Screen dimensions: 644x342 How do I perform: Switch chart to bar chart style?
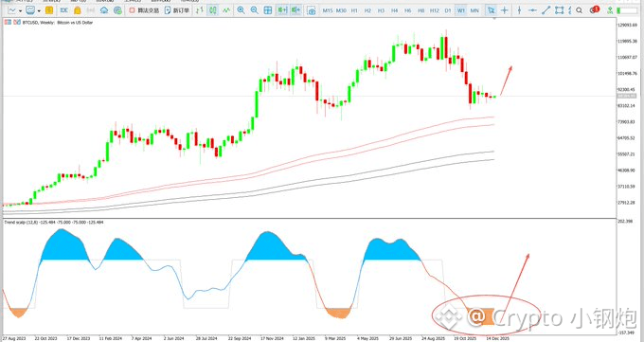tap(200, 10)
